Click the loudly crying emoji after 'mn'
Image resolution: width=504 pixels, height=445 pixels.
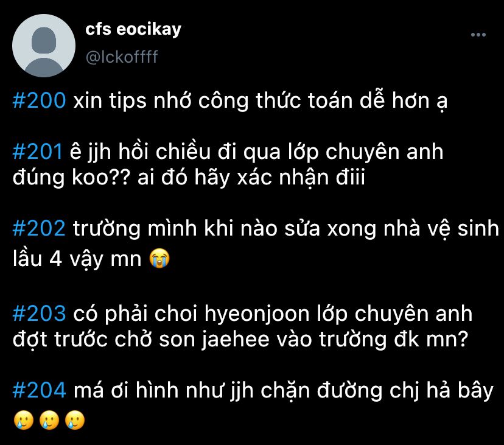point(159,258)
